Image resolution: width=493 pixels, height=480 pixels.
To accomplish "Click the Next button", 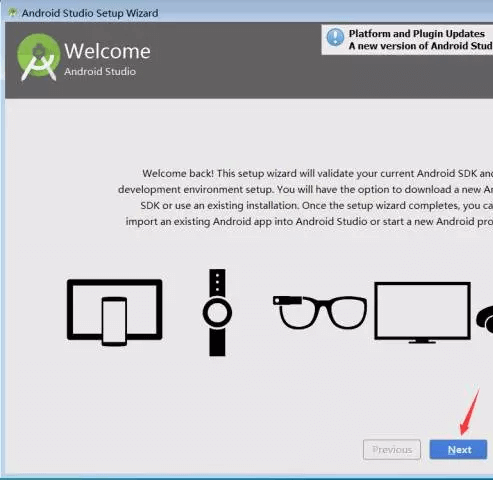I will click(x=458, y=450).
